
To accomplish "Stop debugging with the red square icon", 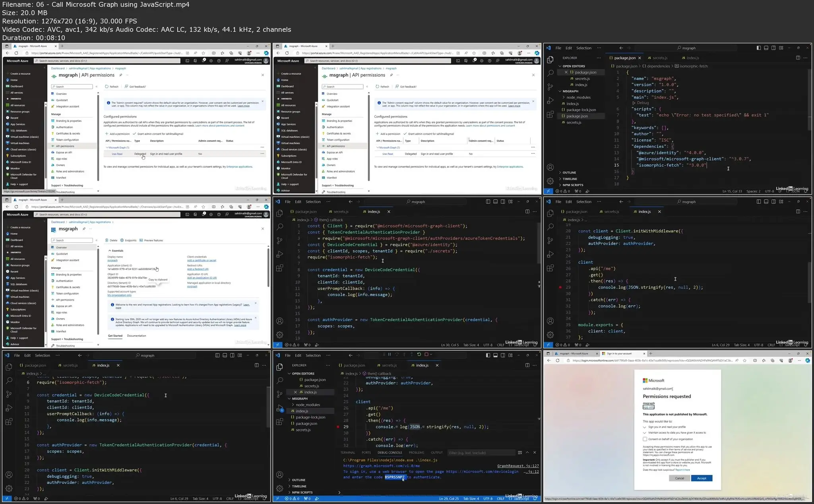I will coord(426,354).
